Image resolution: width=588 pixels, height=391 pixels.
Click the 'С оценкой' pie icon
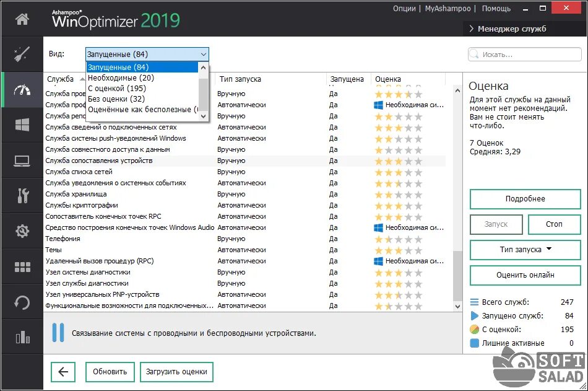pos(474,330)
